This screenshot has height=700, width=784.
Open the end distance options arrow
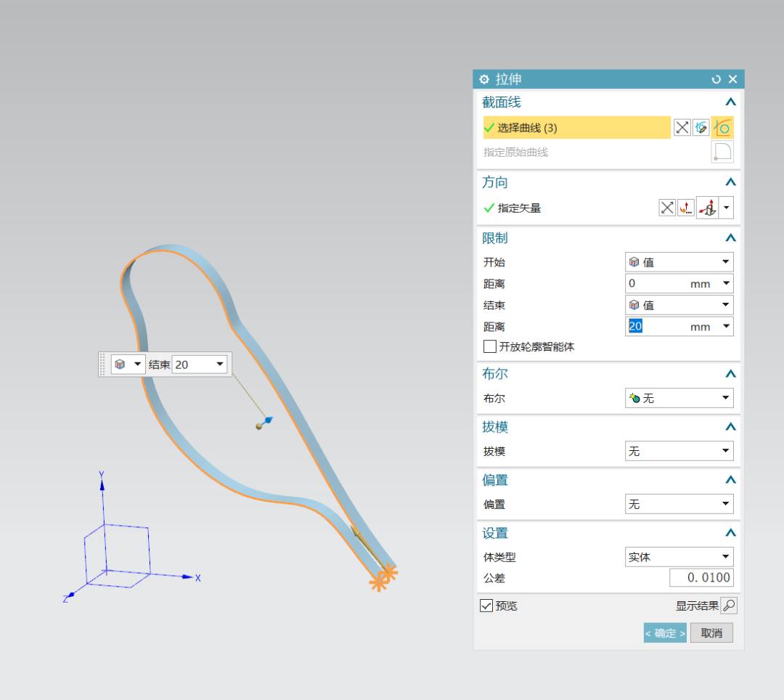pos(726,327)
